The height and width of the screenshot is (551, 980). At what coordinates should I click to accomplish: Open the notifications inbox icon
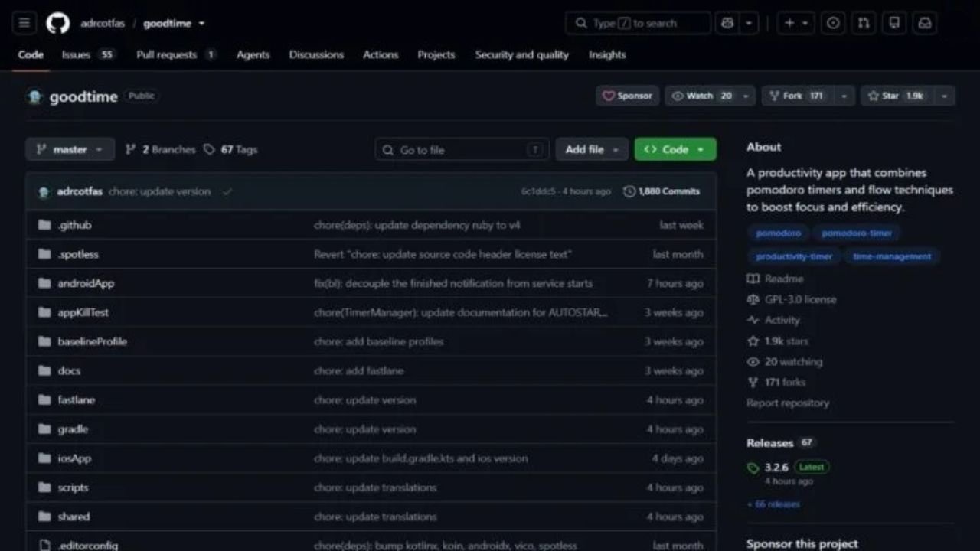coord(925,23)
